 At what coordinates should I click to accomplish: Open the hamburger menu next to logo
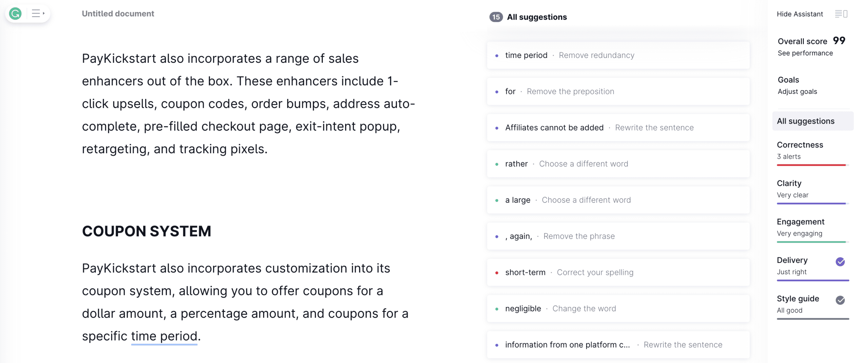click(x=38, y=14)
